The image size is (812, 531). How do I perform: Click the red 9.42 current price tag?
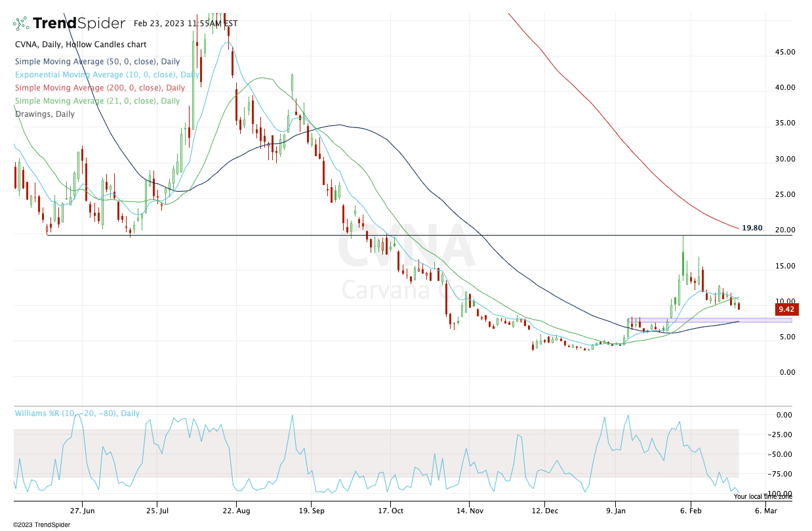pos(785,308)
